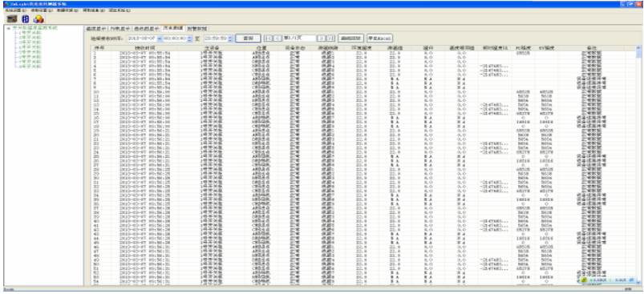Click the query button beside the time range
The width and height of the screenshot is (644, 294).
click(x=248, y=38)
